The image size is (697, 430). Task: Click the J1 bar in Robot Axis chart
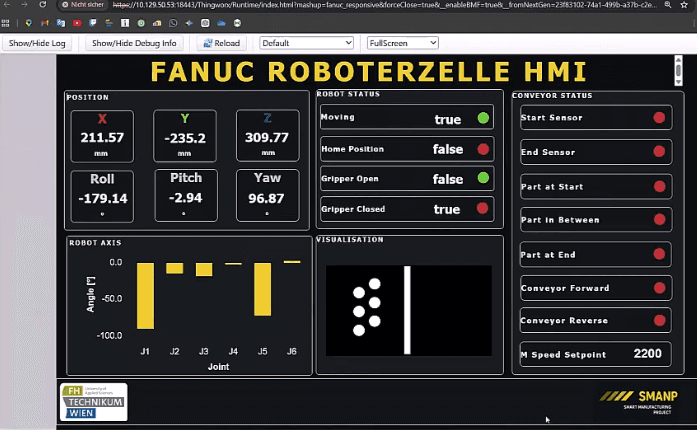[145, 296]
